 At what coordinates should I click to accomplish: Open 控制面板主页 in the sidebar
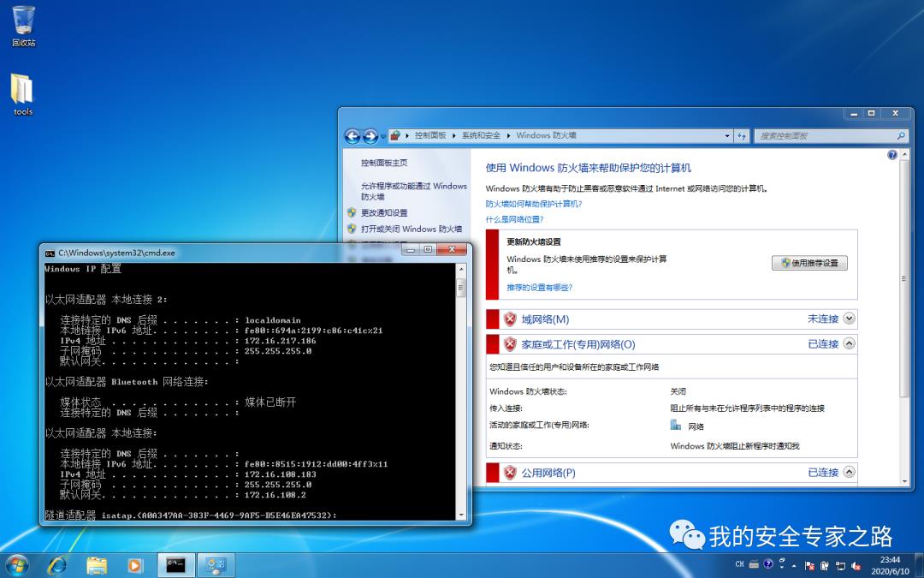383,163
